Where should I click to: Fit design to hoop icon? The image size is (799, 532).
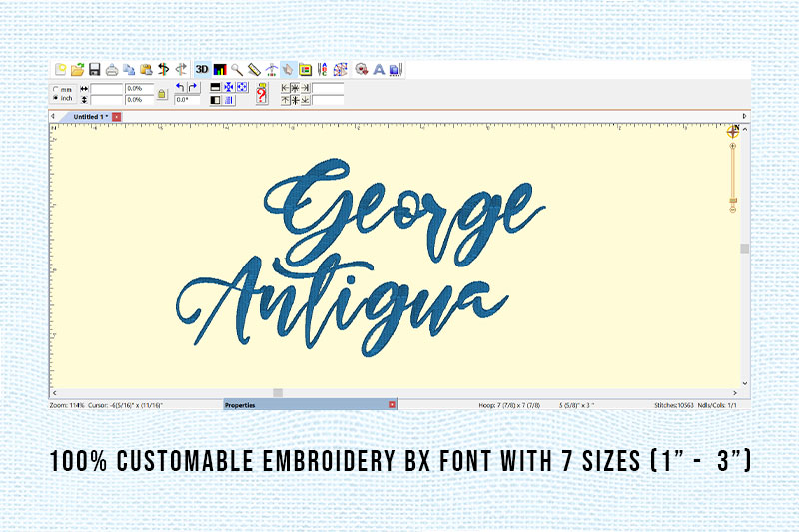[242, 87]
